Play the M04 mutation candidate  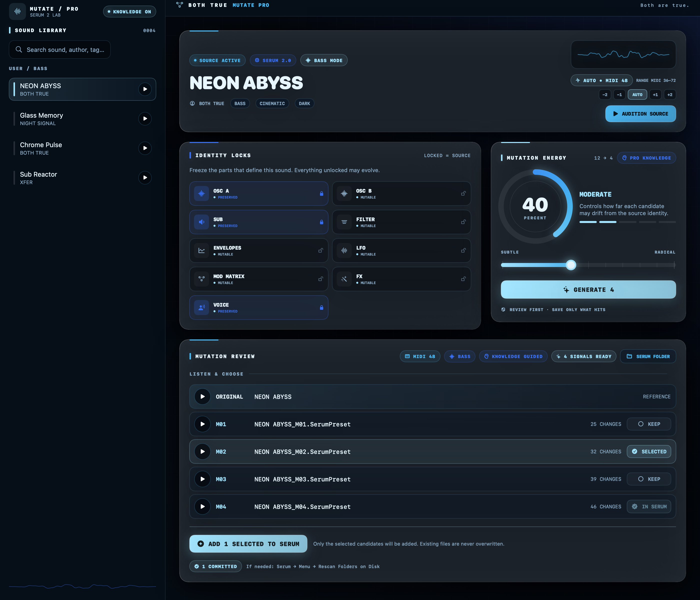click(203, 507)
